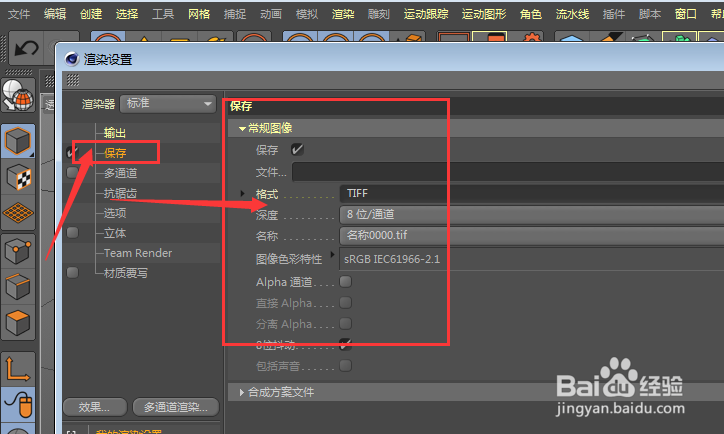Image resolution: width=724 pixels, height=434 pixels.
Task: Click the 效果... button
Action: tap(95, 407)
